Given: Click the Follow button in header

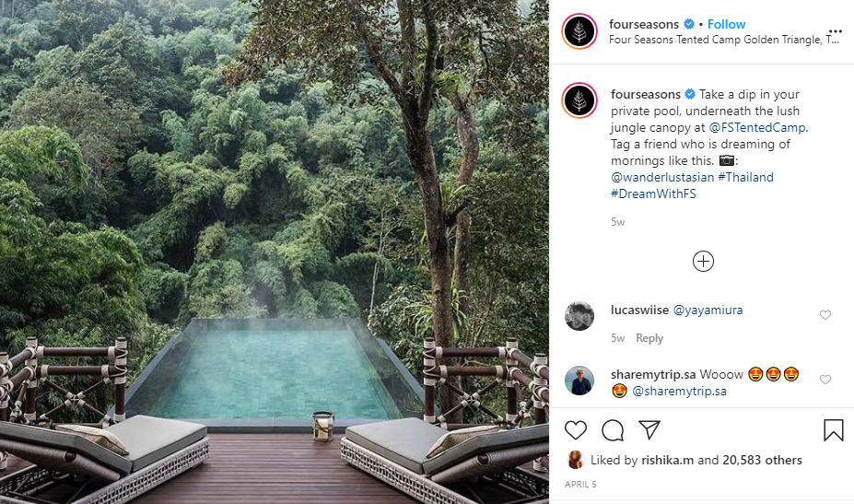Looking at the screenshot, I should click(727, 24).
